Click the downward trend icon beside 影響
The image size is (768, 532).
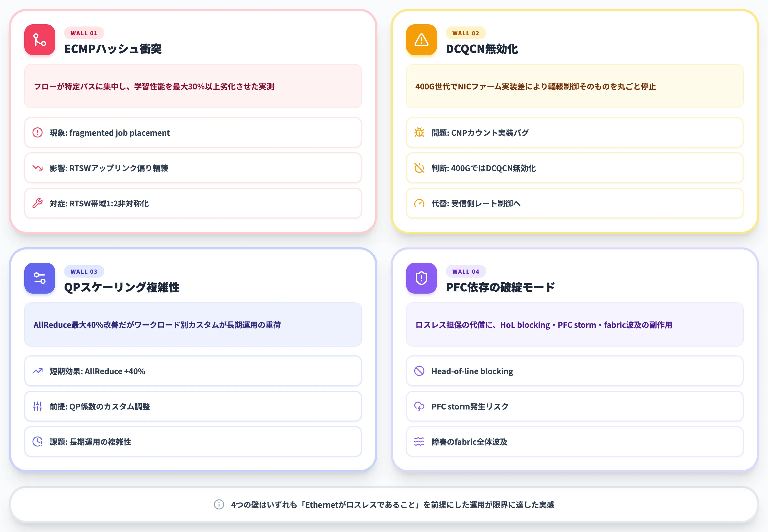coord(37,168)
